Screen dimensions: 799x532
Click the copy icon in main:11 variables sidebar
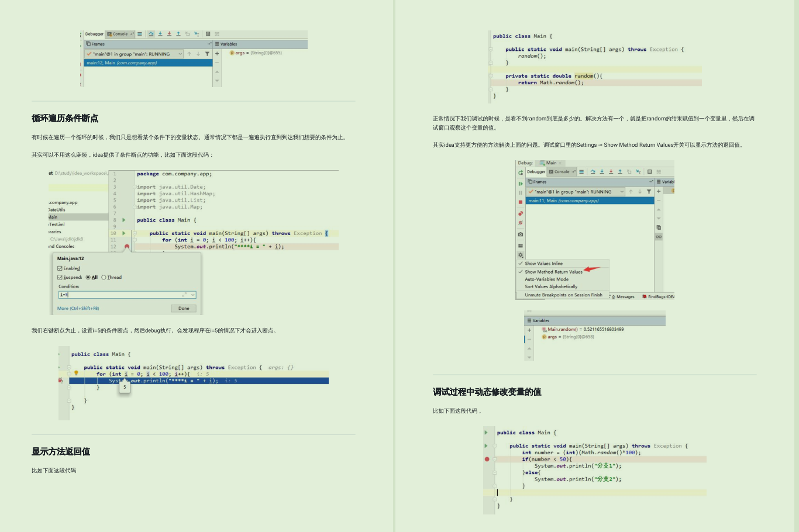pos(659,227)
